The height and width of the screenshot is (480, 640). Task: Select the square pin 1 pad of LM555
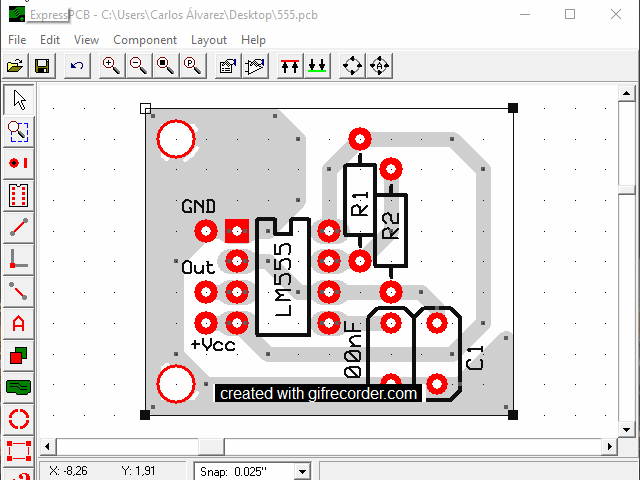237,231
